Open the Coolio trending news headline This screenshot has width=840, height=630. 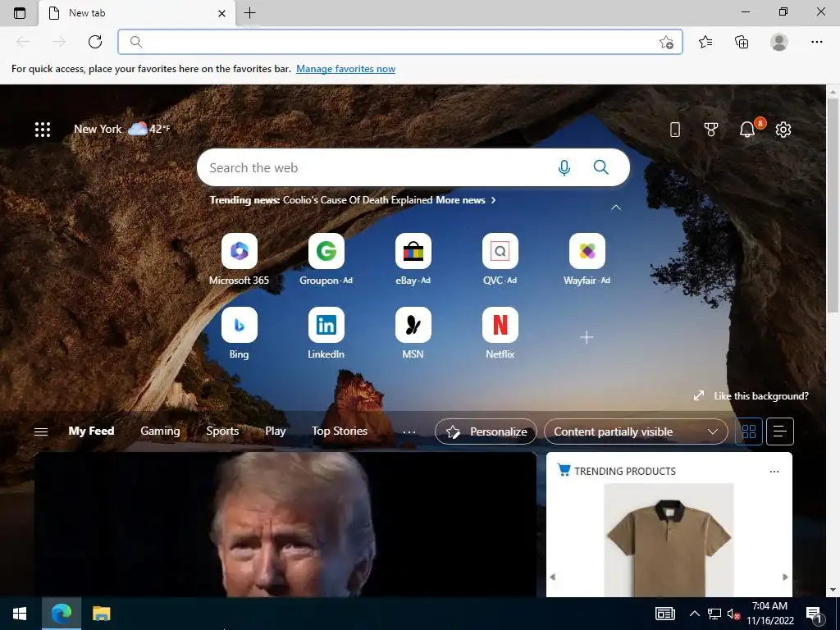358,200
